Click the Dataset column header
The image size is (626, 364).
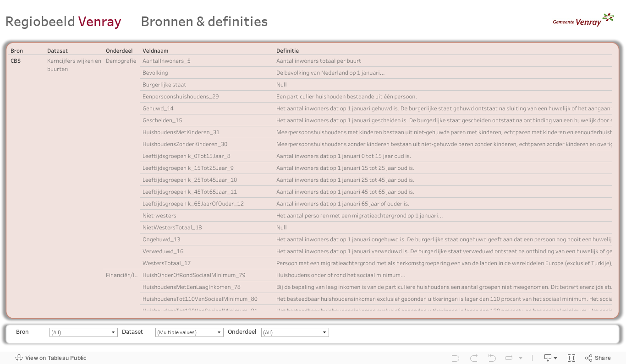[x=57, y=51]
